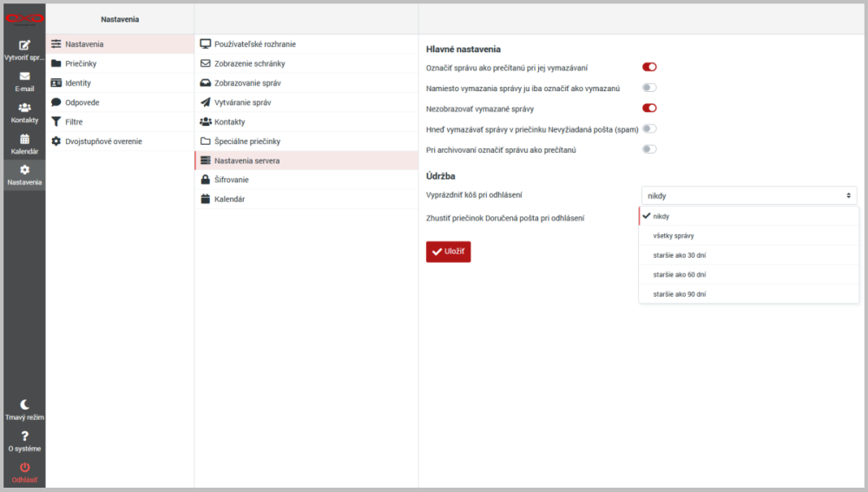Click the folder icon beside Priečinky

pos(56,63)
